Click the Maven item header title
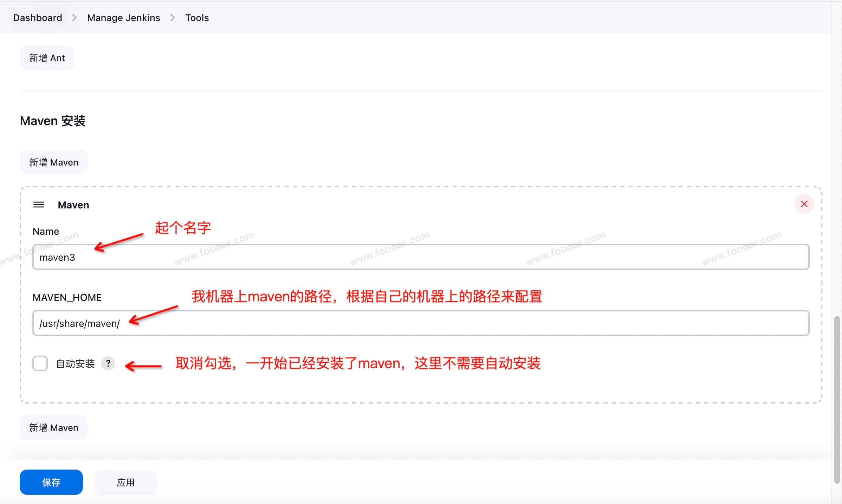Screen dimensions: 842x504 tap(73, 205)
